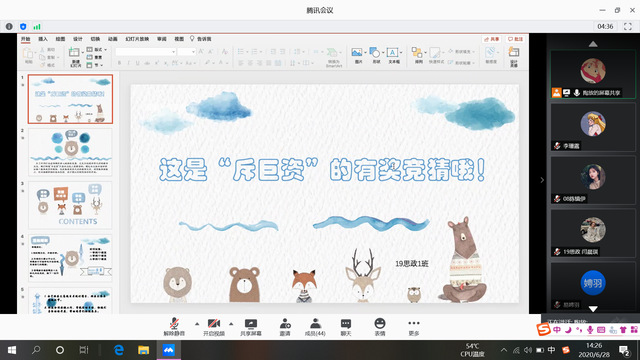Open Microsoft Edge from the taskbar
Screen dimensions: 640x360
pyautogui.click(x=119, y=350)
